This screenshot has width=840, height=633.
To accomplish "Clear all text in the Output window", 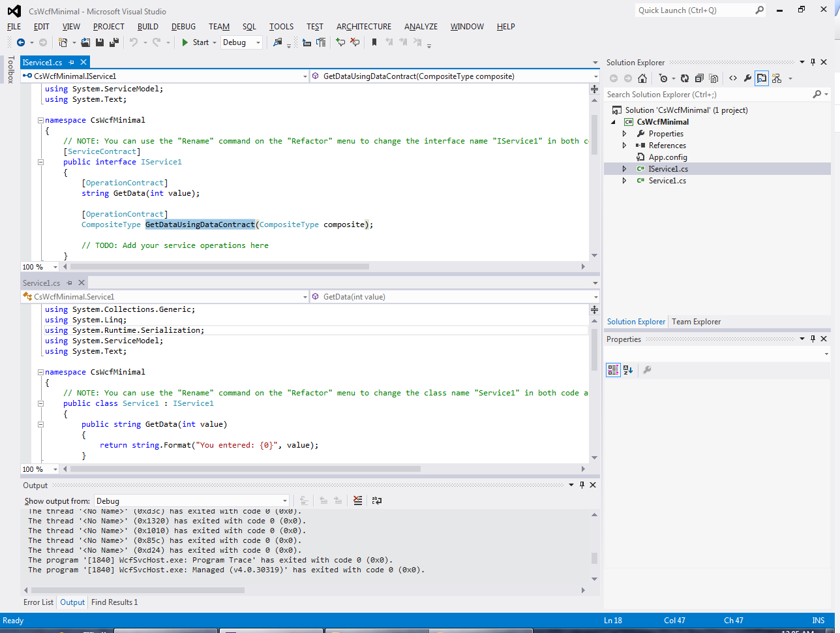I will pos(358,500).
